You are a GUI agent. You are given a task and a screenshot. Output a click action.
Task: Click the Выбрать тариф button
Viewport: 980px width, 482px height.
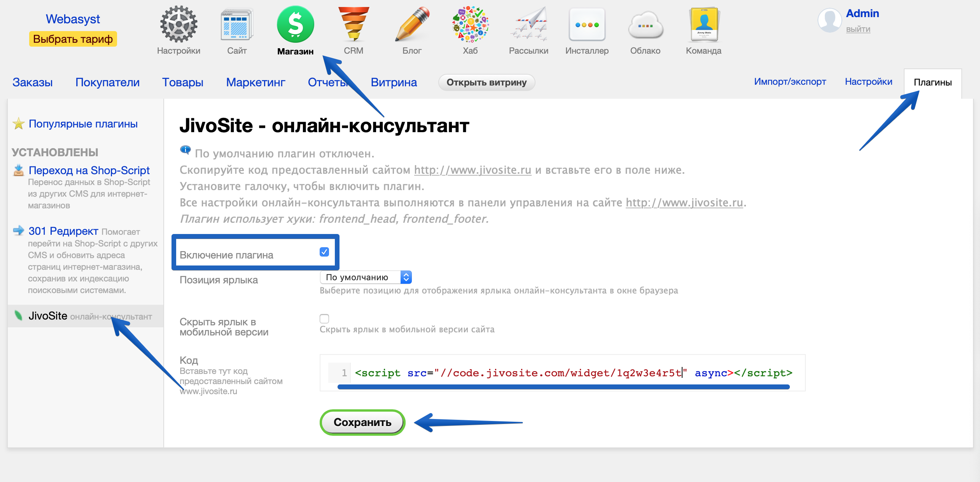[73, 39]
